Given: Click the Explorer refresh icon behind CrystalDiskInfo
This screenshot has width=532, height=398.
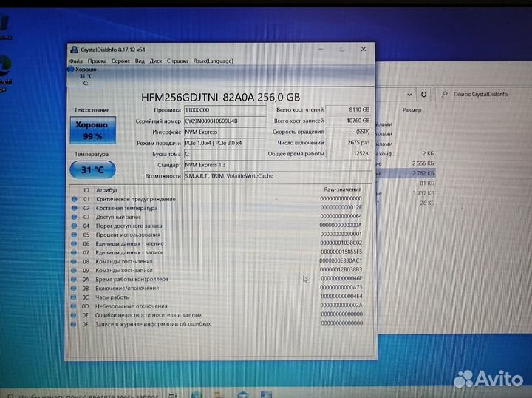Looking at the screenshot, I should [423, 95].
